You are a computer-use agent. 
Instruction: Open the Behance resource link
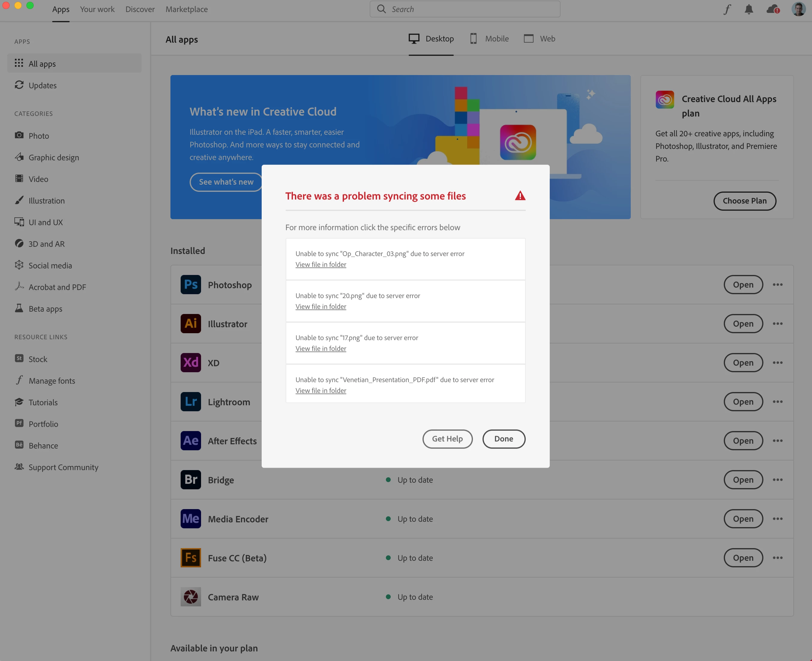coord(43,445)
